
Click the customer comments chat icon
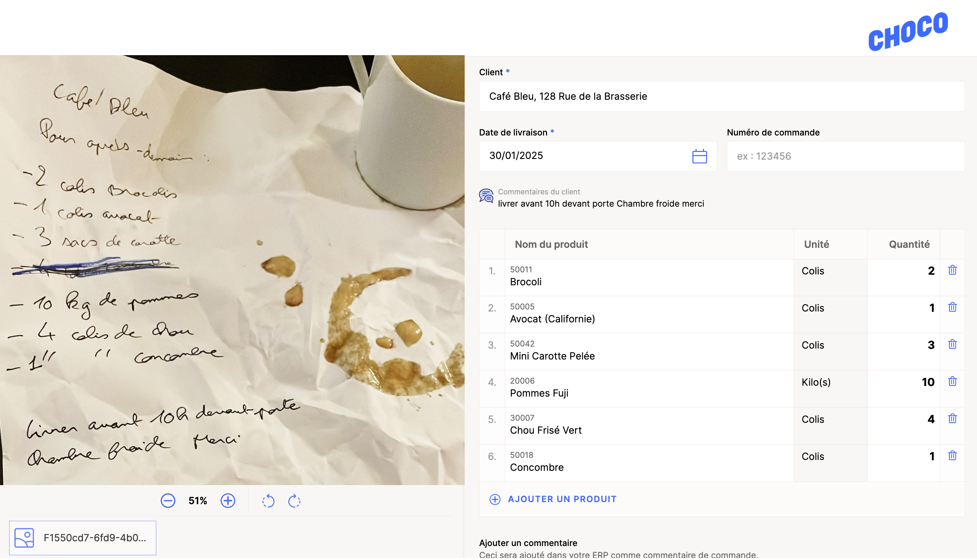486,196
